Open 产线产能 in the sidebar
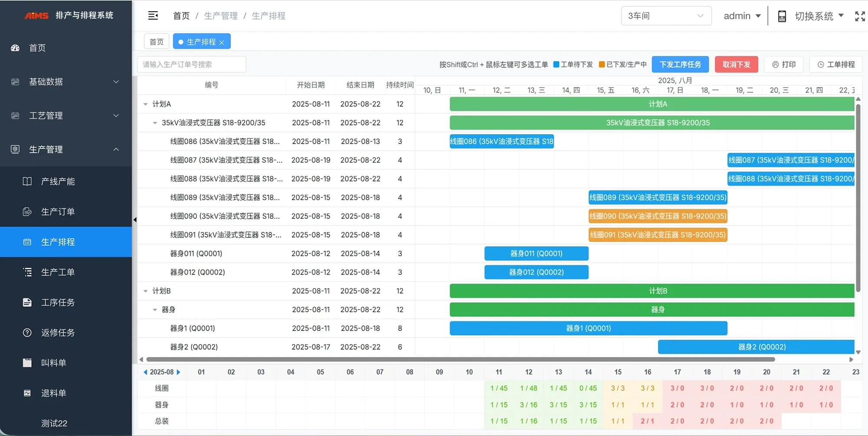 point(66,181)
